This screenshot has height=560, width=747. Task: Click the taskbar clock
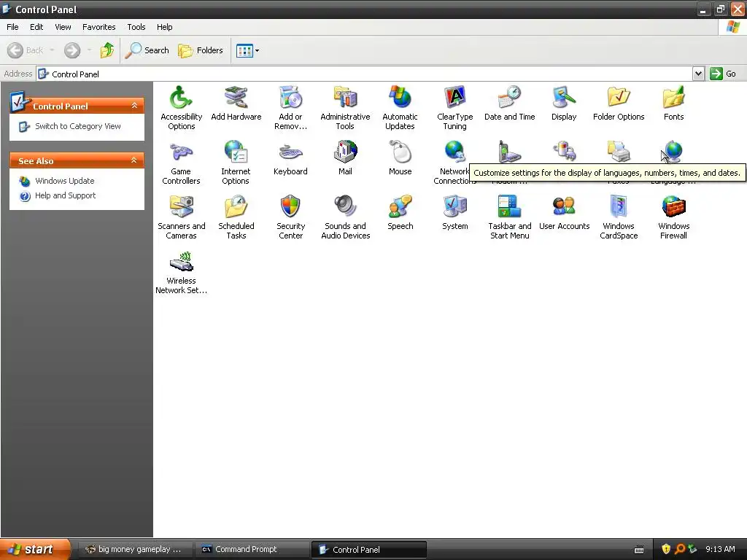coord(720,550)
